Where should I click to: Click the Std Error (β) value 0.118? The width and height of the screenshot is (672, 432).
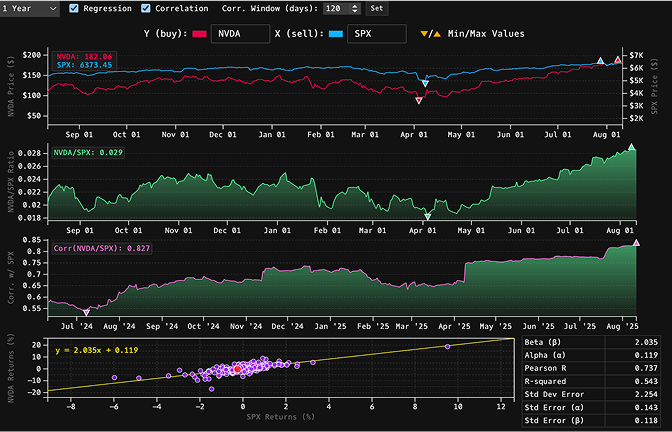click(645, 420)
